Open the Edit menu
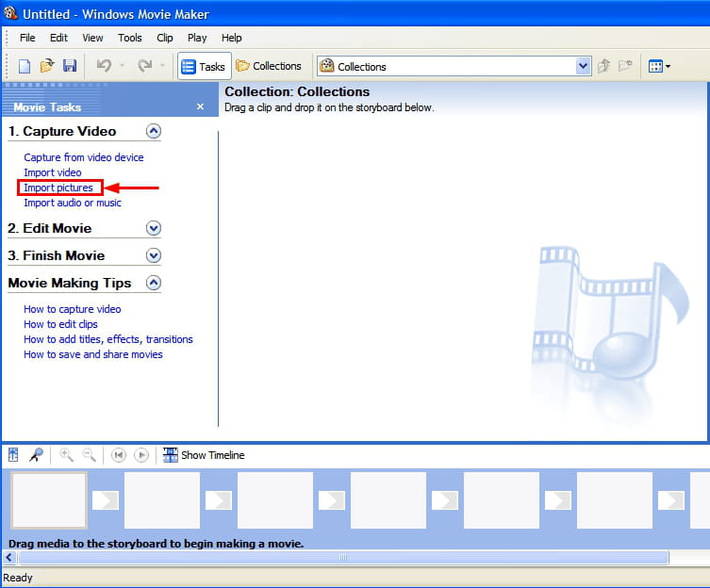This screenshot has width=710, height=588. [58, 38]
